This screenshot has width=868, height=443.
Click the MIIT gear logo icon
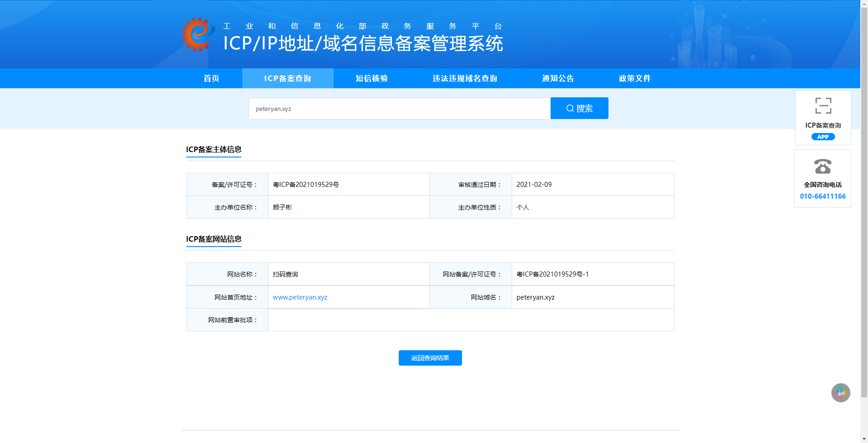point(198,34)
